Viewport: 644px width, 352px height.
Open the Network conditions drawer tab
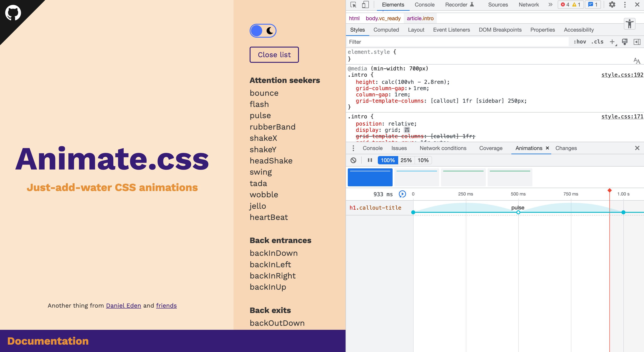[443, 148]
